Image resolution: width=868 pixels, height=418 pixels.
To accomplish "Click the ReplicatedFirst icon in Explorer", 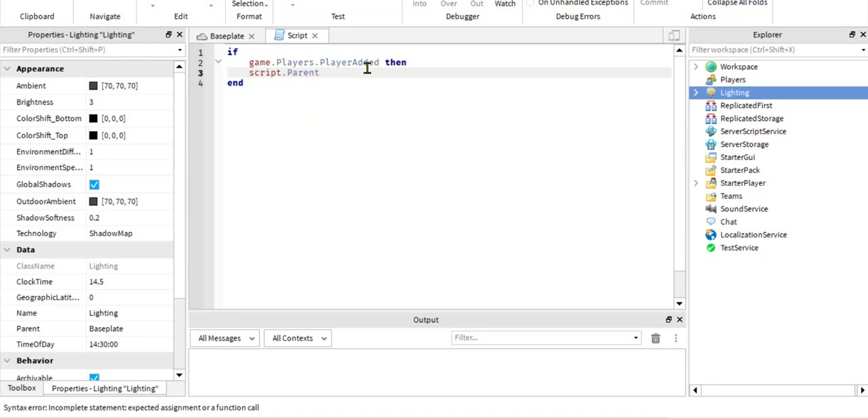I will pos(711,105).
